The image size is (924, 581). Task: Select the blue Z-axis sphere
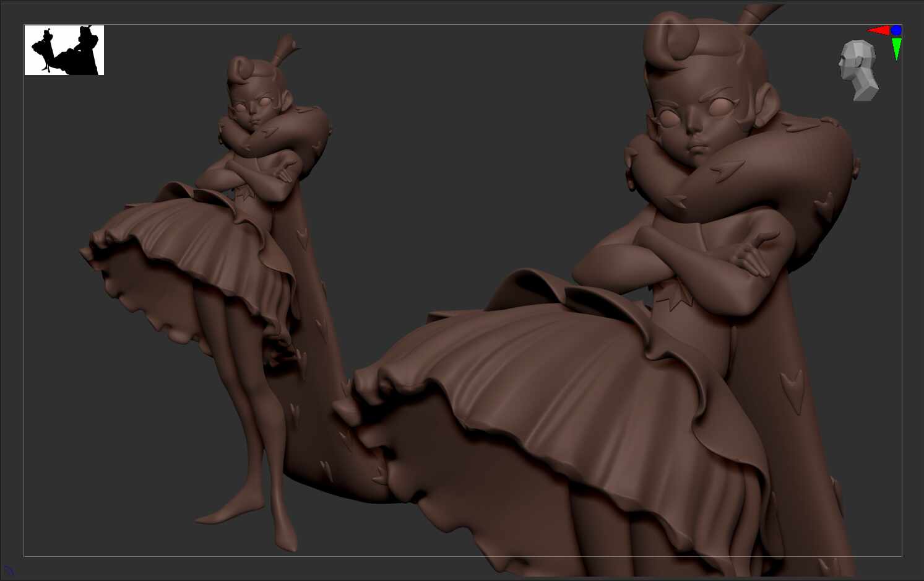pos(896,30)
